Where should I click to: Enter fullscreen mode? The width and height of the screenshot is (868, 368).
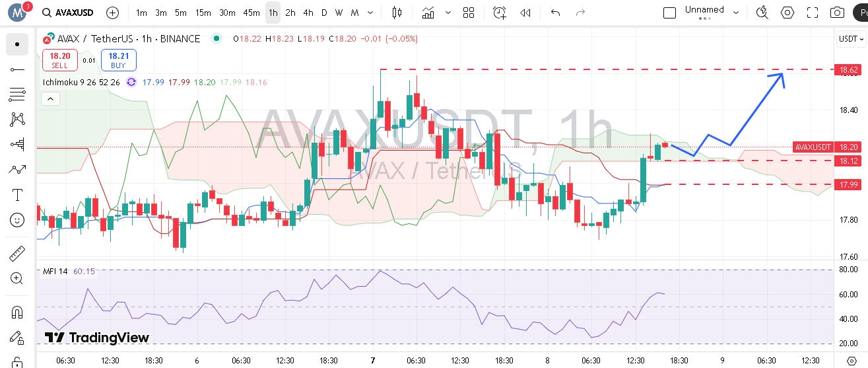[x=813, y=13]
